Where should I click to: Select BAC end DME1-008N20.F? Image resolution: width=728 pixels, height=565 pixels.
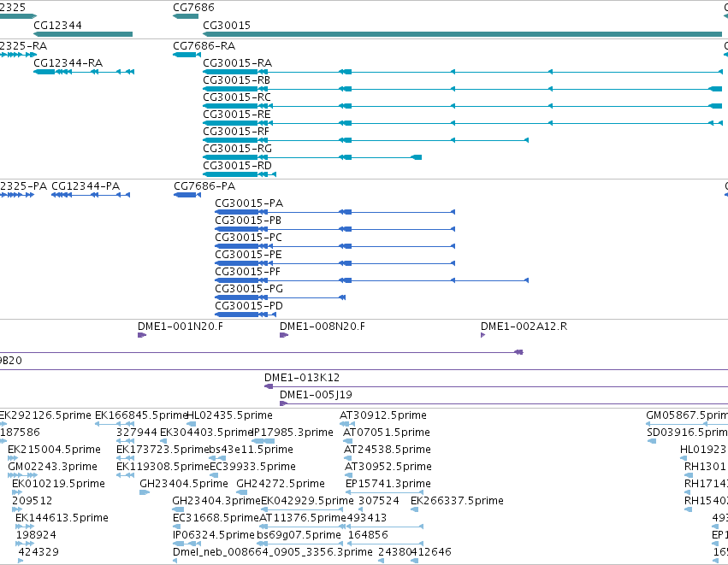(323, 327)
